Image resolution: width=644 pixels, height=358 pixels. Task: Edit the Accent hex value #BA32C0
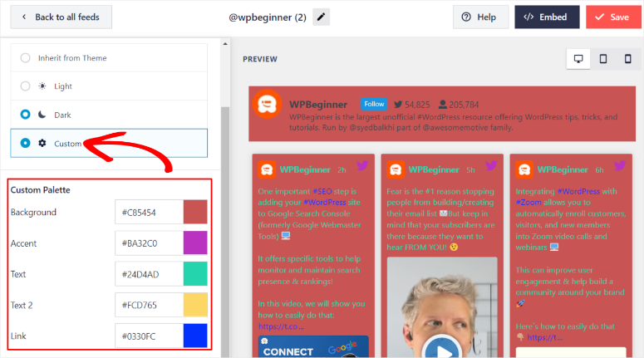click(149, 243)
